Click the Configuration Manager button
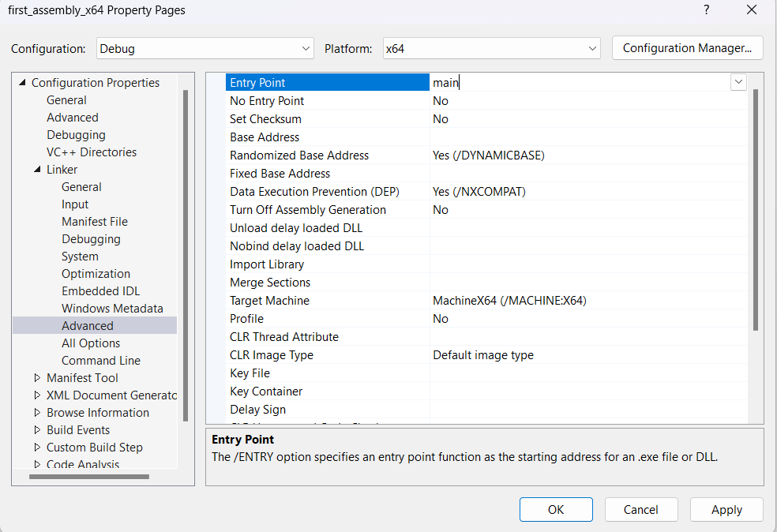 [687, 48]
